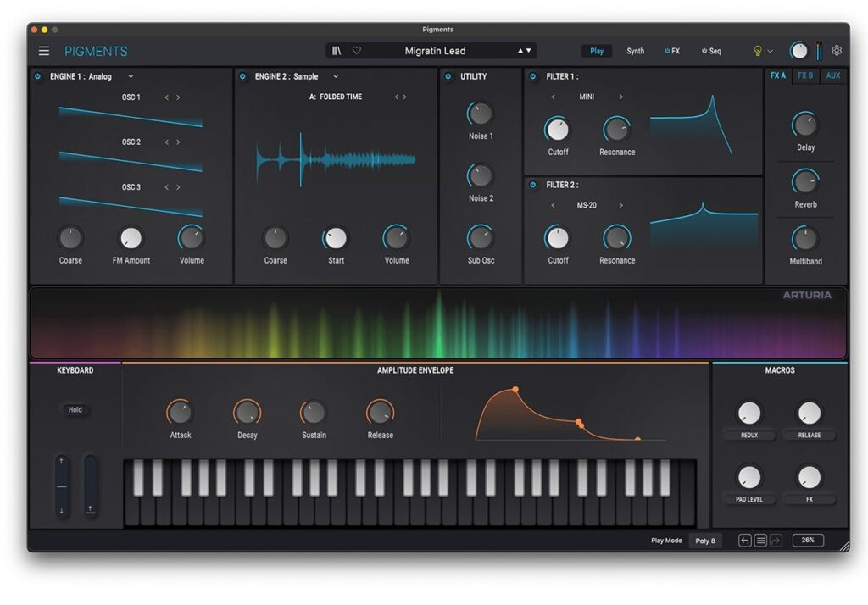The width and height of the screenshot is (868, 605).
Task: Open the Poly 8 play mode dropdown
Action: [705, 541]
